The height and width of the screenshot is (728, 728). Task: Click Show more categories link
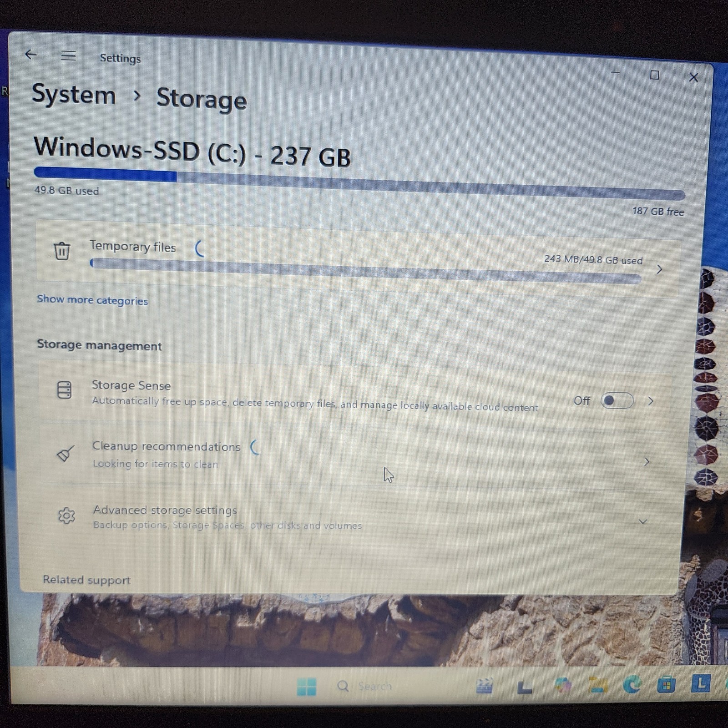point(92,300)
